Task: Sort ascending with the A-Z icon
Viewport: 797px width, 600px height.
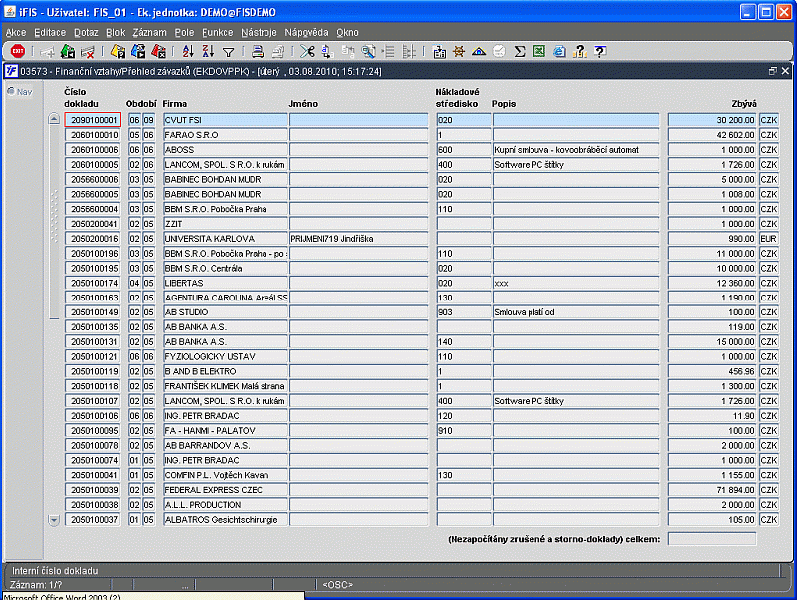Action: (x=188, y=51)
